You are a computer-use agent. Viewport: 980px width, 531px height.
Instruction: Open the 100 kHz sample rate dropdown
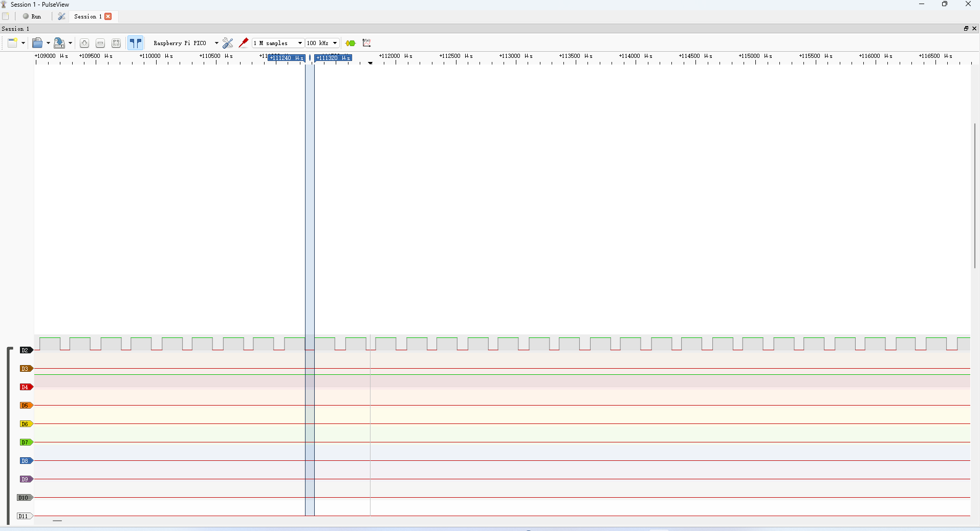(x=322, y=43)
